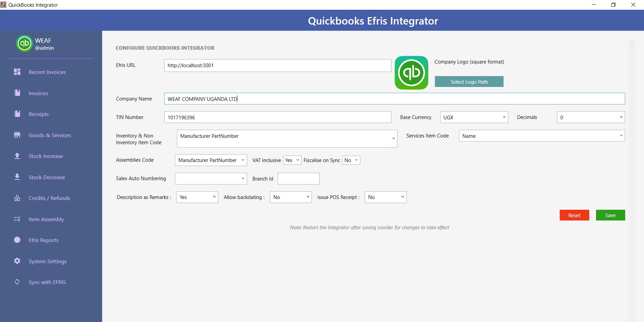Select Sync with EFRIS
This screenshot has width=644, height=322.
coord(47,282)
